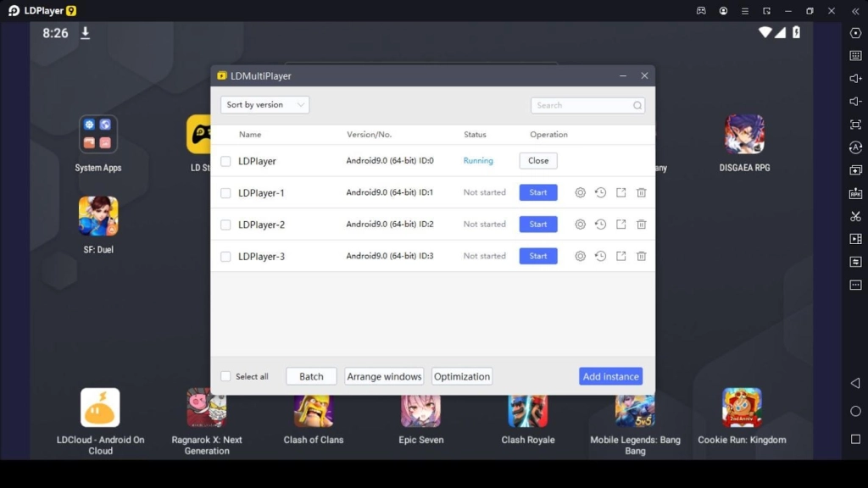Viewport: 868px width, 488px height.
Task: Open the Batch menu at the bottom
Action: 311,376
